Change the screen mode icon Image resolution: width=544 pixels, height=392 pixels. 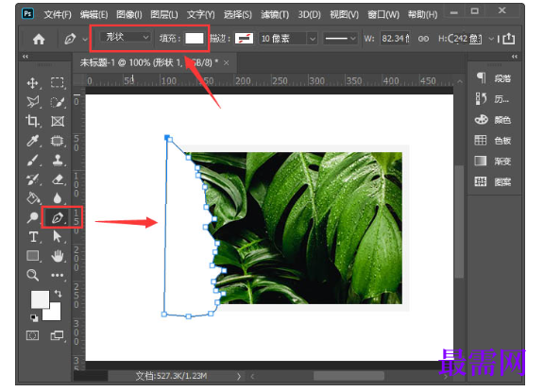57,335
